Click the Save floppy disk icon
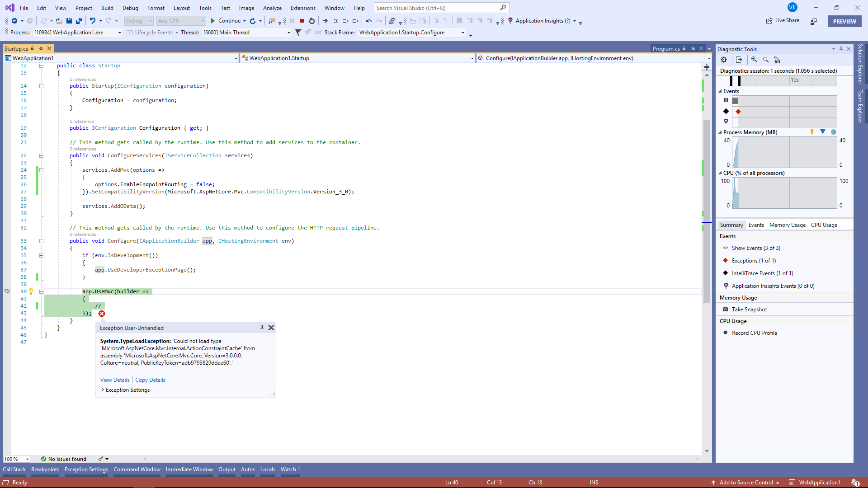Viewport: 868px width, 488px height. click(69, 21)
